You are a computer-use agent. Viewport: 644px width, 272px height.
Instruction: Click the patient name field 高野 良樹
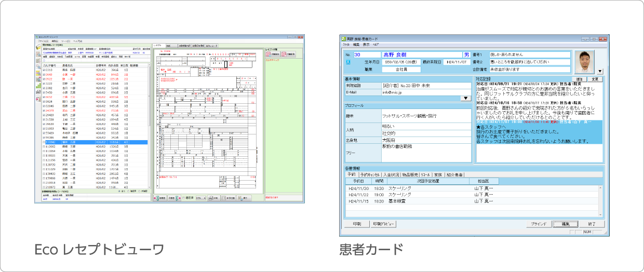pyautogui.click(x=421, y=55)
